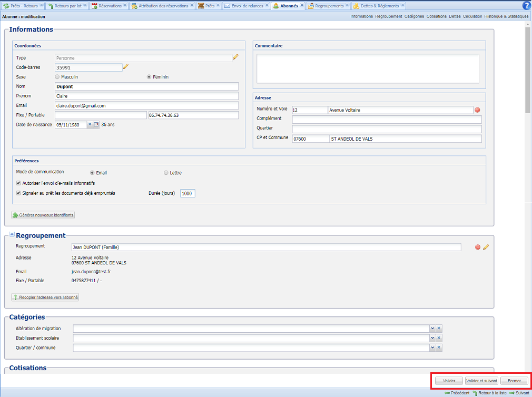Delete the Jean DUPONT regroupement with red icon
This screenshot has height=397, width=532.
coord(477,247)
